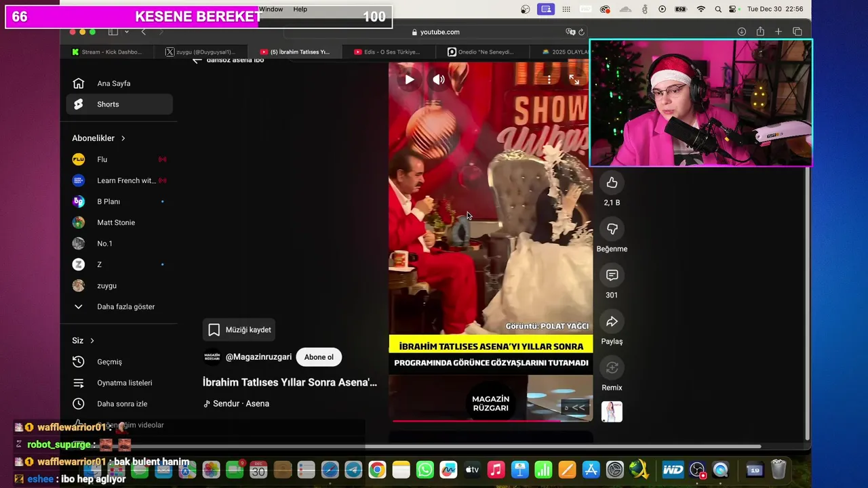Open the battery status menu
This screenshot has width=868, height=488.
[680, 9]
